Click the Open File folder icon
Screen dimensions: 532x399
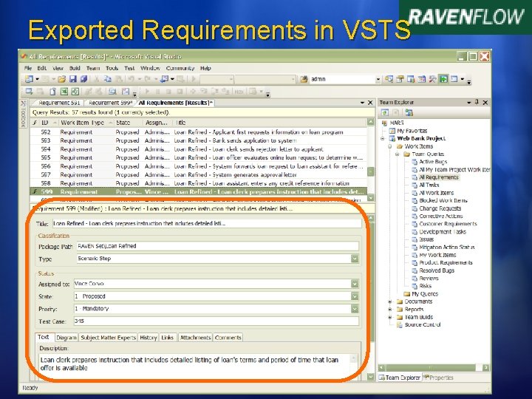61,79
